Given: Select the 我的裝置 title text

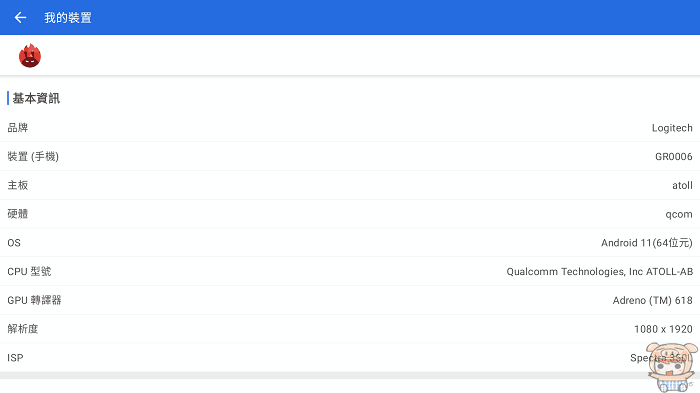Looking at the screenshot, I should tap(68, 17).
